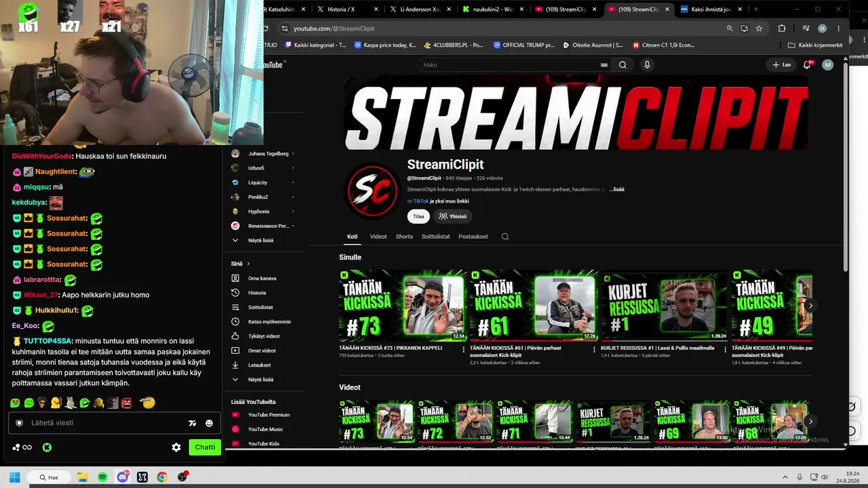Open Katso myöhemmin clock icon in sidebar
Screen dimensions: 868x488
pos(235,322)
